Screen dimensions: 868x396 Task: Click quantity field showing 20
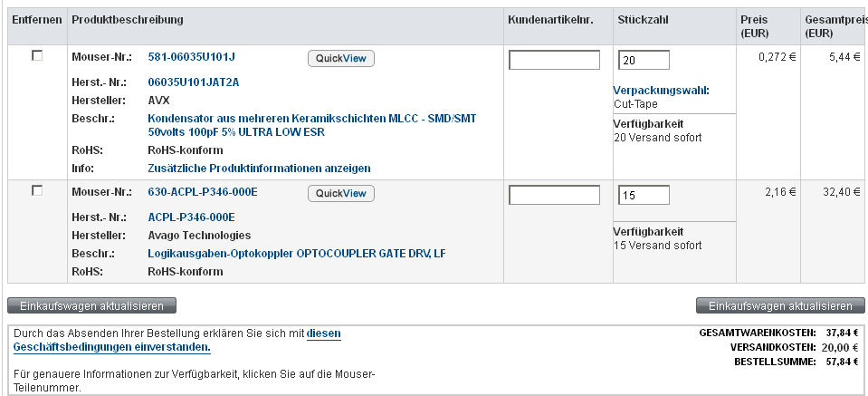coord(644,60)
